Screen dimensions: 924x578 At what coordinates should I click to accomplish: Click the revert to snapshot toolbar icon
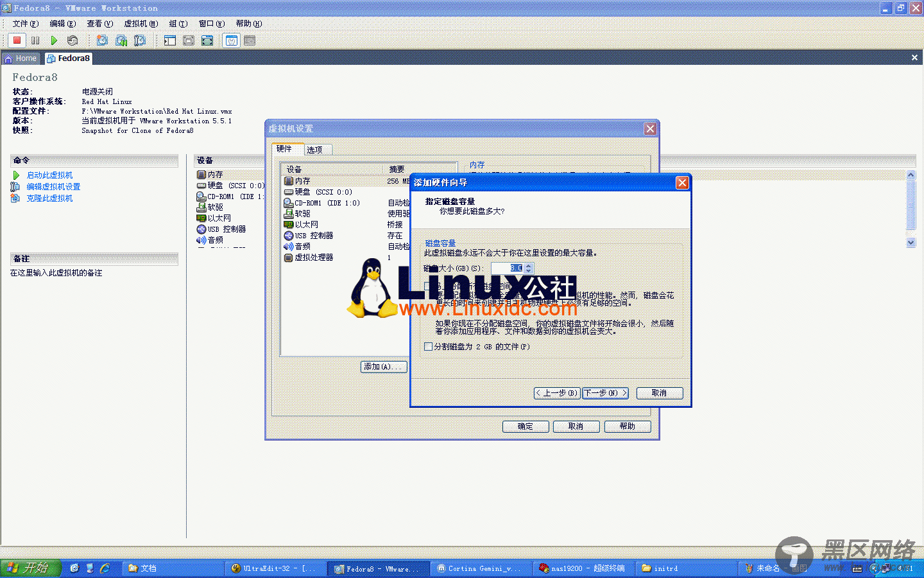121,40
